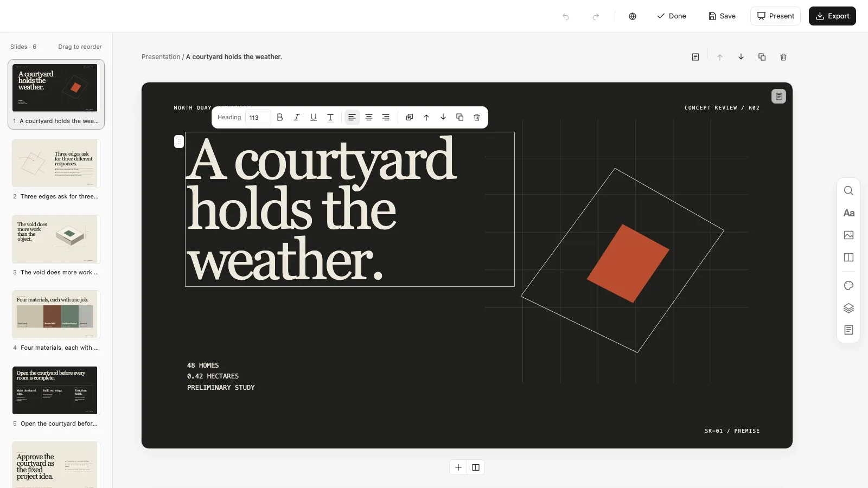This screenshot has height=488, width=868.
Task: Align heading text right
Action: [x=386, y=117]
